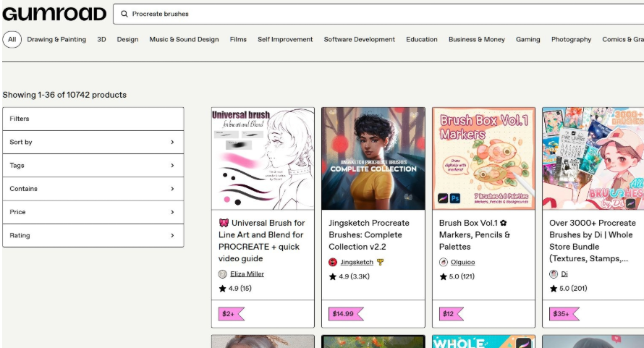Image resolution: width=644 pixels, height=348 pixels.
Task: Expand the Rating filter
Action: [93, 235]
